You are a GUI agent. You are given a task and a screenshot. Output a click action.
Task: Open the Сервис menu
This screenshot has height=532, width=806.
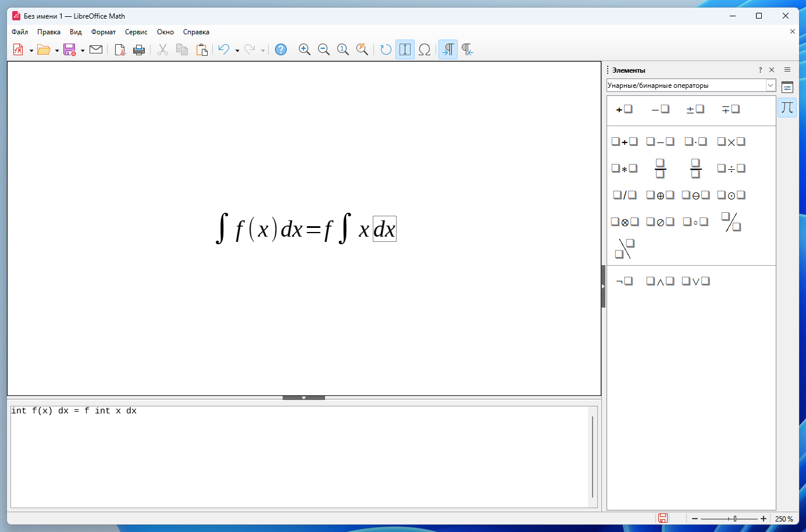(136, 32)
